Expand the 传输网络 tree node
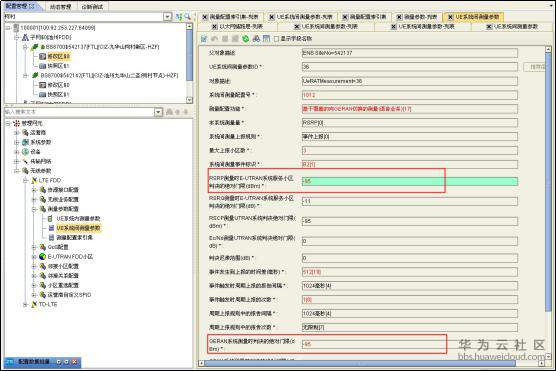Image resolution: width=556 pixels, height=371 pixels. [16, 161]
